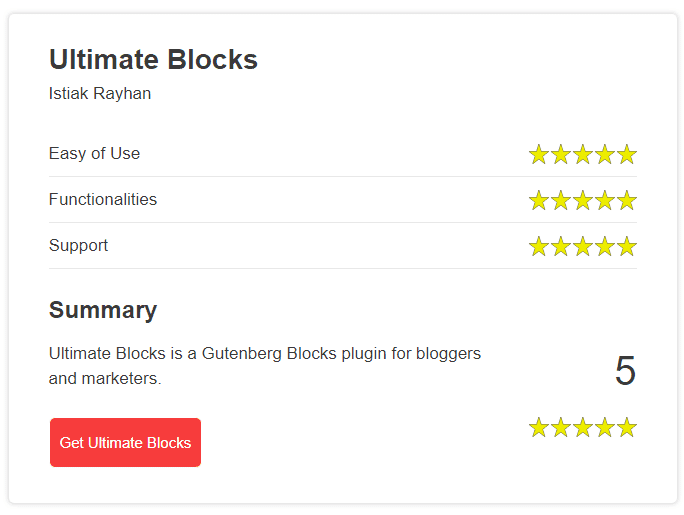Click the Get Ultimate Blocks button
This screenshot has height=515, width=684.
click(x=125, y=443)
